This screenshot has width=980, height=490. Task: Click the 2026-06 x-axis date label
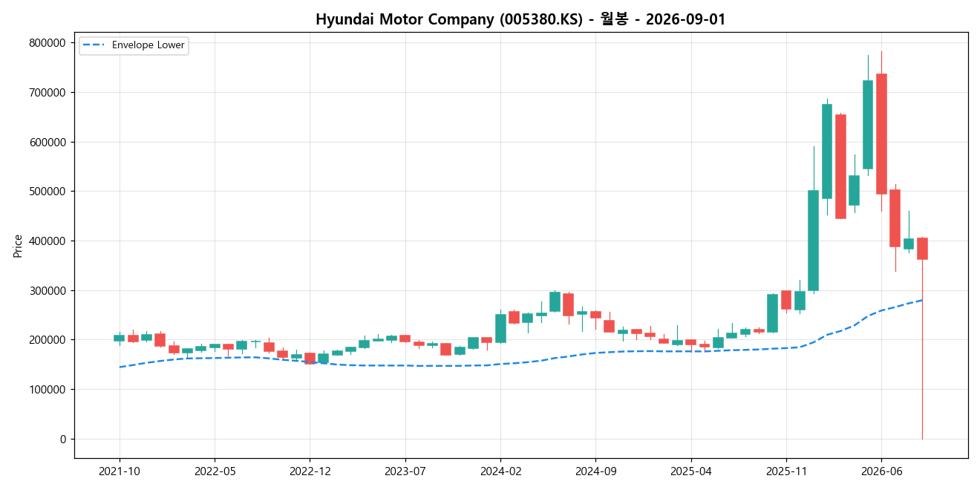881,471
